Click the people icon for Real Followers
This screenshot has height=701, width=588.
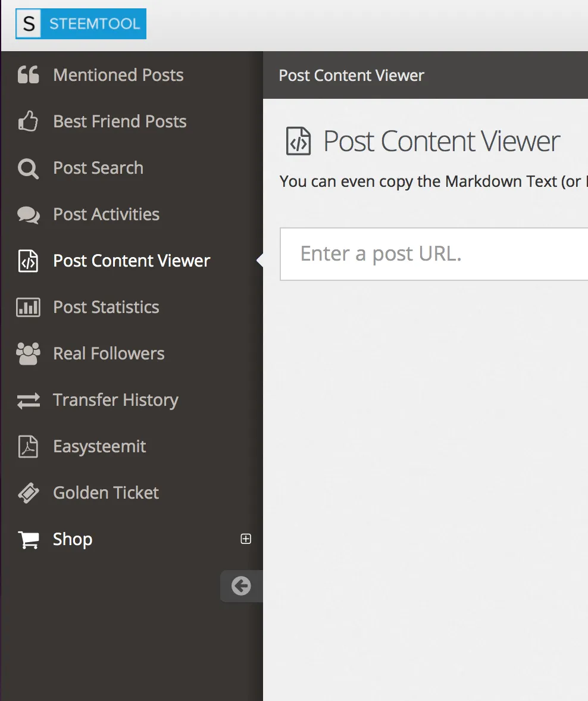(x=28, y=353)
